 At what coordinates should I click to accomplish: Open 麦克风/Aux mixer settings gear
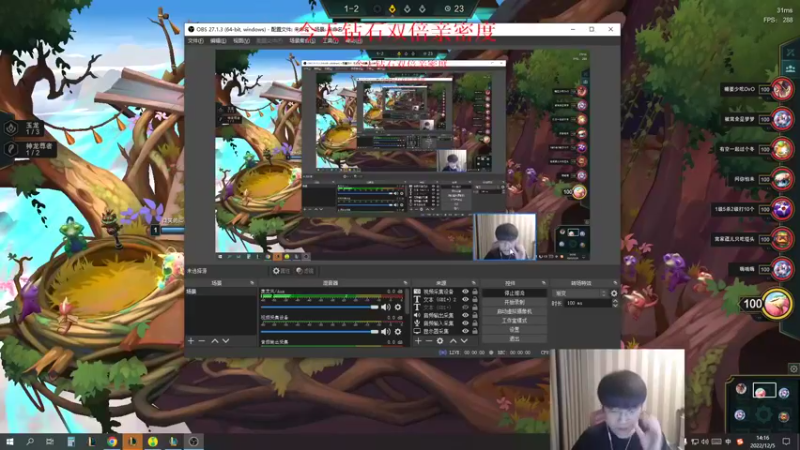point(398,307)
